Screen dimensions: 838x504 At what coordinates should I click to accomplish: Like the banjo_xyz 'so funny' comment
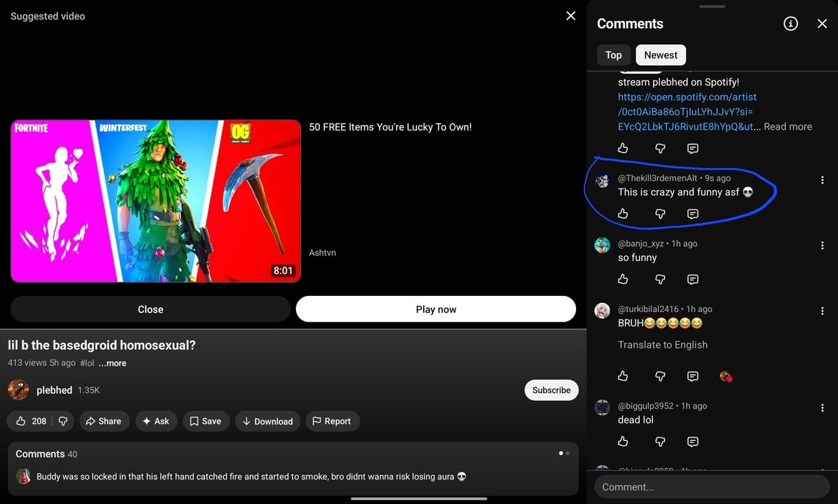coord(623,279)
